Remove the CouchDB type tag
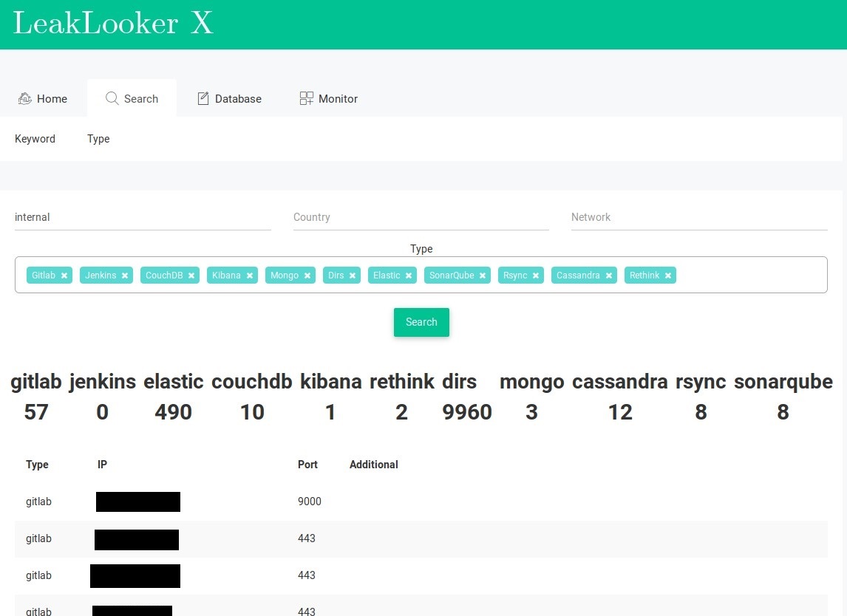 pos(191,276)
